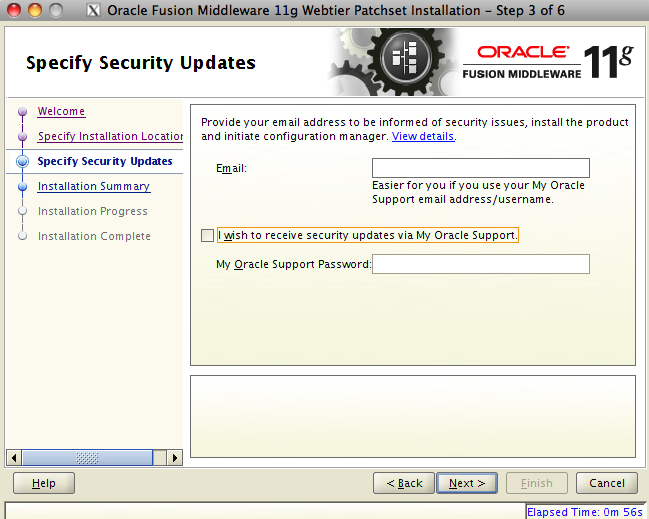Click the left scroll arrow of sidebar scrollbar
The width and height of the screenshot is (649, 519).
pos(13,457)
